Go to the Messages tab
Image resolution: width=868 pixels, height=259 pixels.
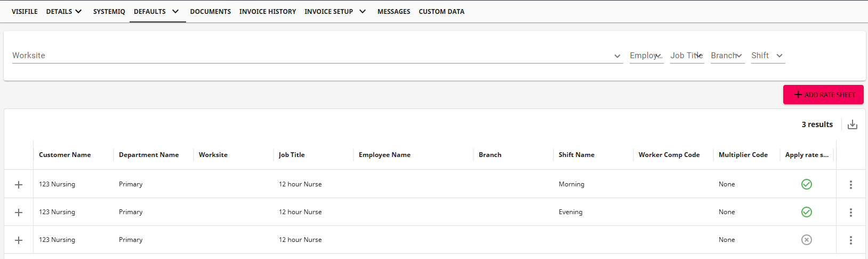click(393, 11)
